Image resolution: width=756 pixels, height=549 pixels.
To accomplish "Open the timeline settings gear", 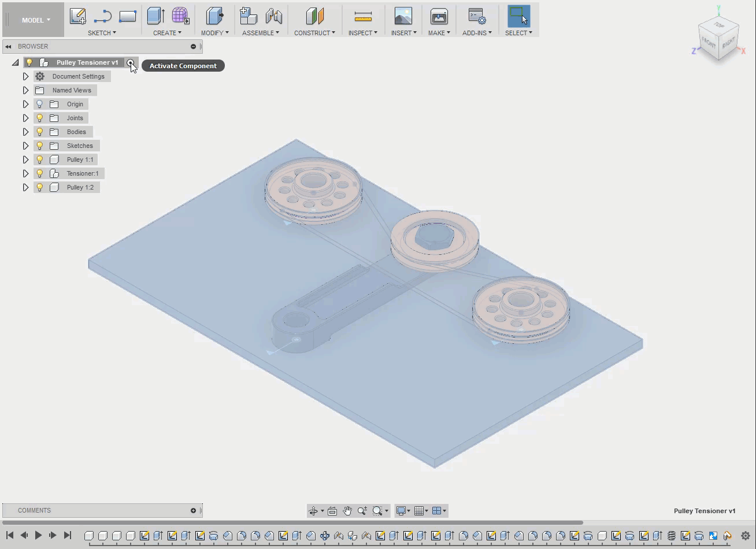I will 746,536.
